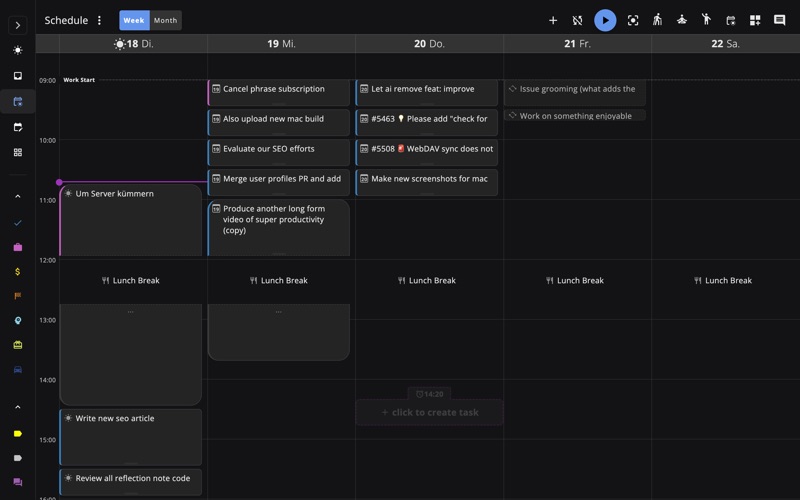Open task Let ai remove feat: improve
The height and width of the screenshot is (500, 800).
tap(427, 92)
